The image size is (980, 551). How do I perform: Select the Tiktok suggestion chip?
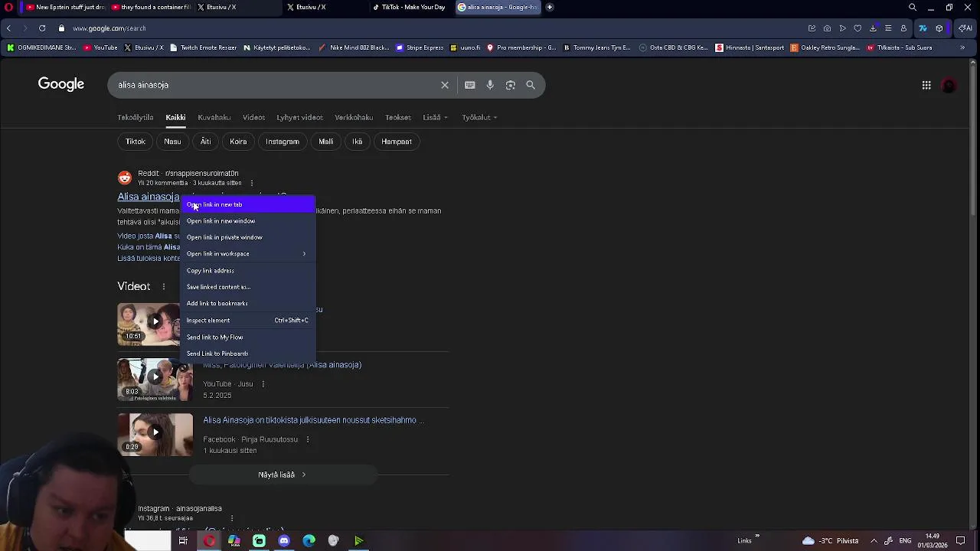[x=136, y=142]
